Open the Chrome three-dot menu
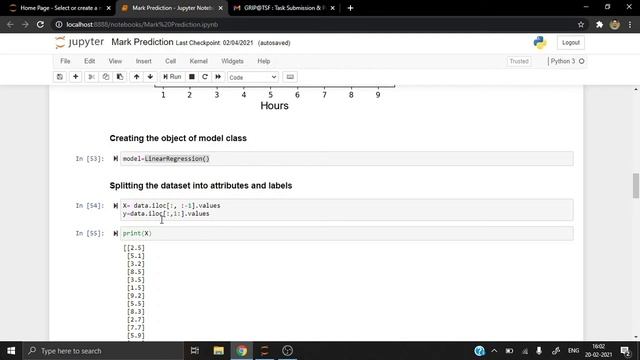 [x=630, y=24]
